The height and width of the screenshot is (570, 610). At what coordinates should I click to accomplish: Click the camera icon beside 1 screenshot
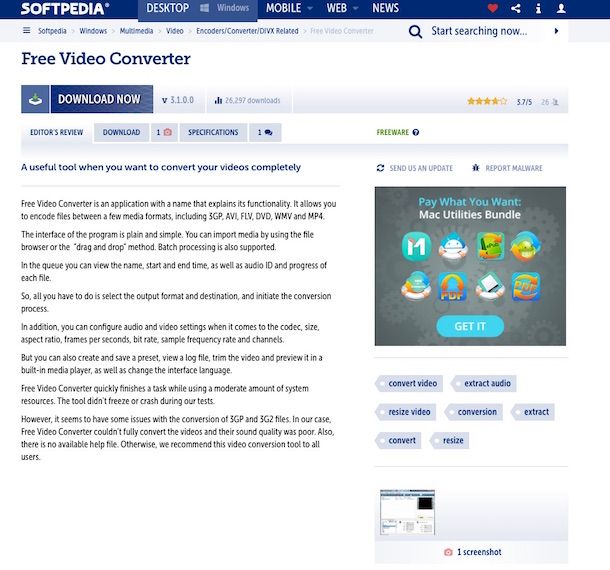pyautogui.click(x=448, y=552)
